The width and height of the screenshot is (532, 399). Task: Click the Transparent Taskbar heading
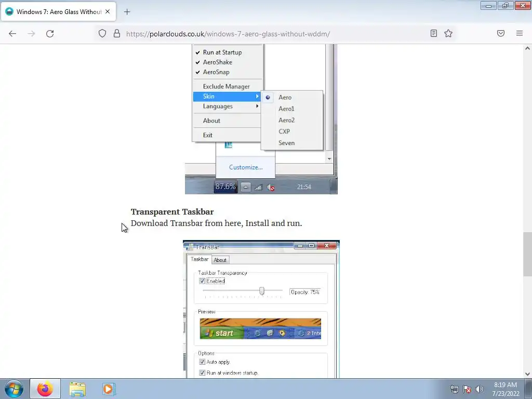[x=172, y=212]
